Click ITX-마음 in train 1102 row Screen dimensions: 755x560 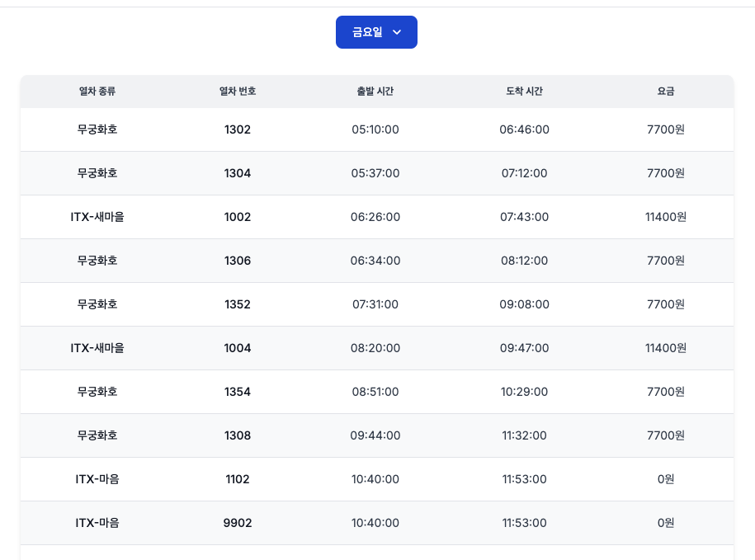click(97, 480)
